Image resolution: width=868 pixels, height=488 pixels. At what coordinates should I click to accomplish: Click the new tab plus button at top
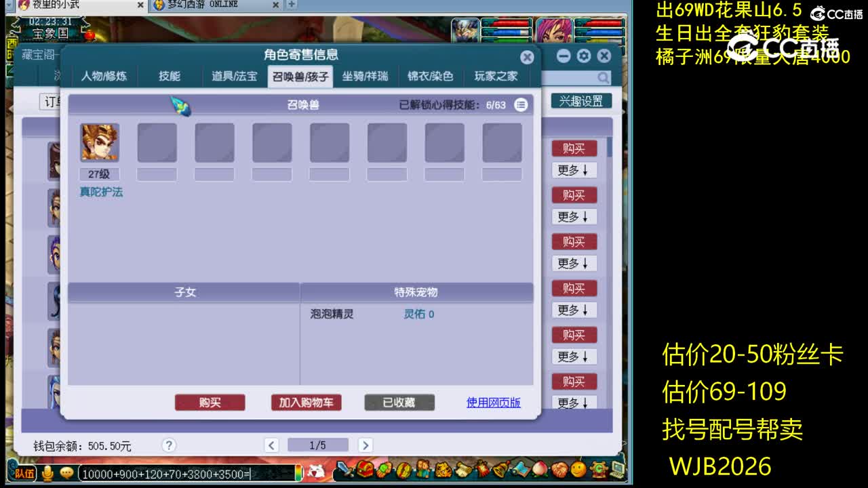click(291, 4)
